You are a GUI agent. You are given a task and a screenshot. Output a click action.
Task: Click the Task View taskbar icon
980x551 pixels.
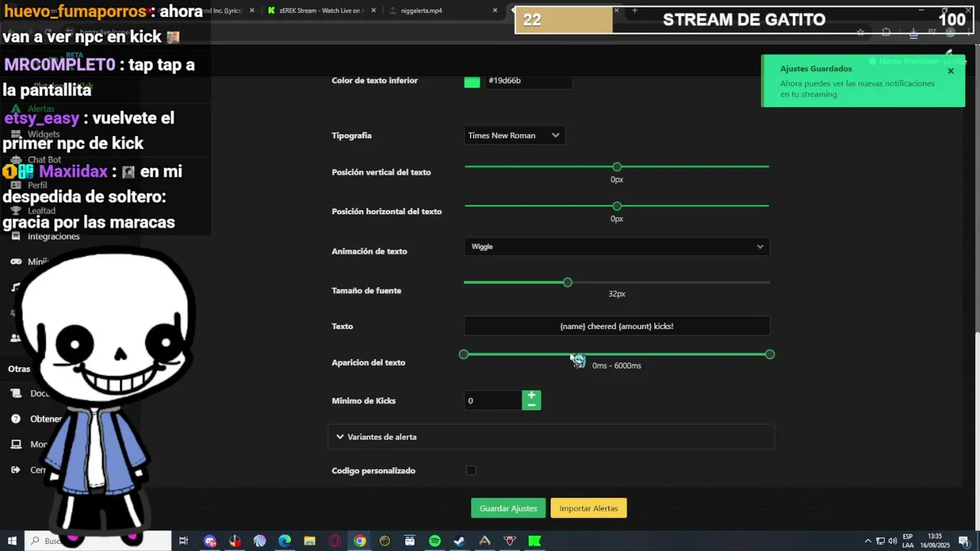click(x=184, y=541)
